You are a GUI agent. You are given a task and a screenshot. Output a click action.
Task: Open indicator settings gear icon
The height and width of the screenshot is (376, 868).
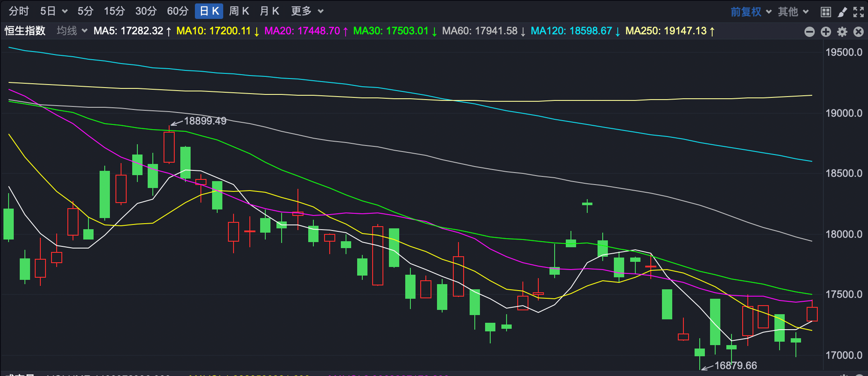pyautogui.click(x=842, y=31)
